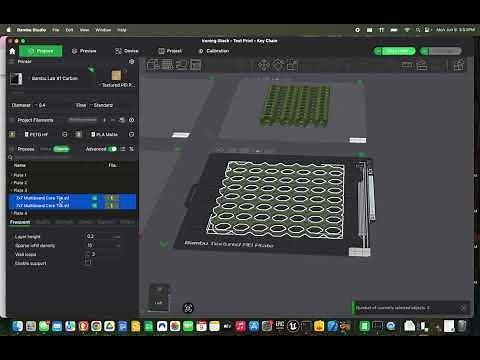The height and width of the screenshot is (360, 480).
Task: Switch to the Preview tab
Action: click(x=84, y=51)
